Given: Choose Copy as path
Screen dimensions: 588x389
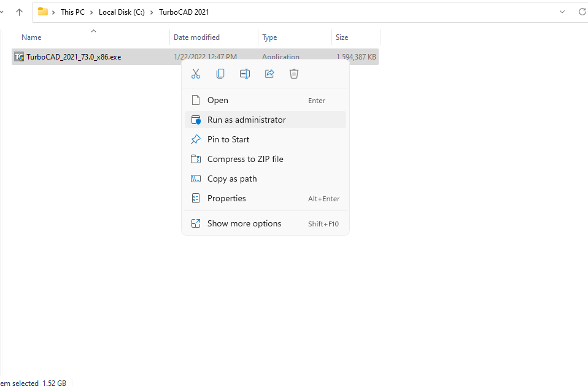Looking at the screenshot, I should [x=266, y=179].
